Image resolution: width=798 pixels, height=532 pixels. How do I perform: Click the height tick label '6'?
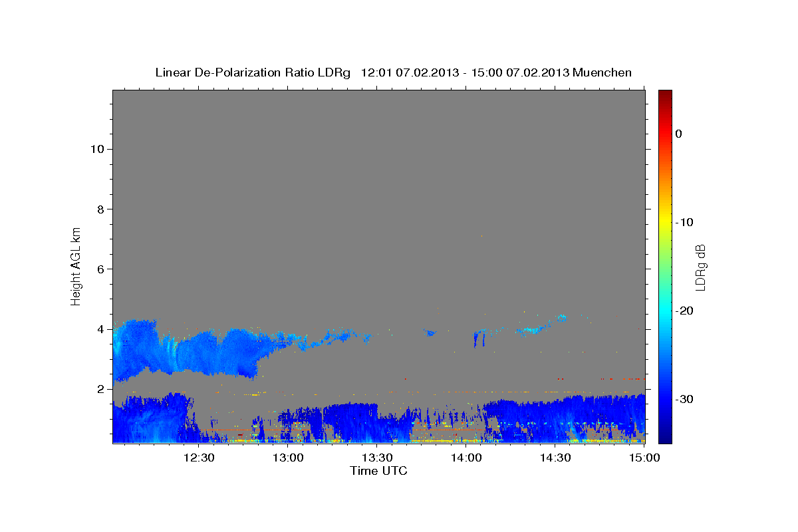(x=100, y=269)
